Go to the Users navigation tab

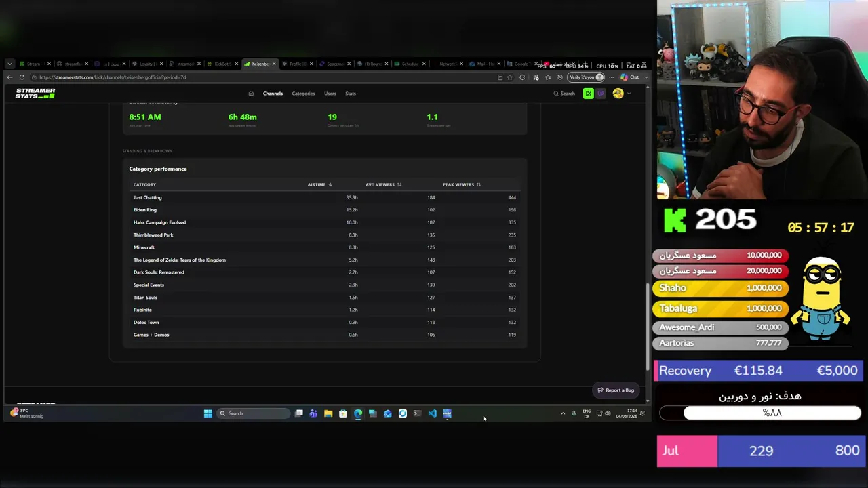click(330, 94)
